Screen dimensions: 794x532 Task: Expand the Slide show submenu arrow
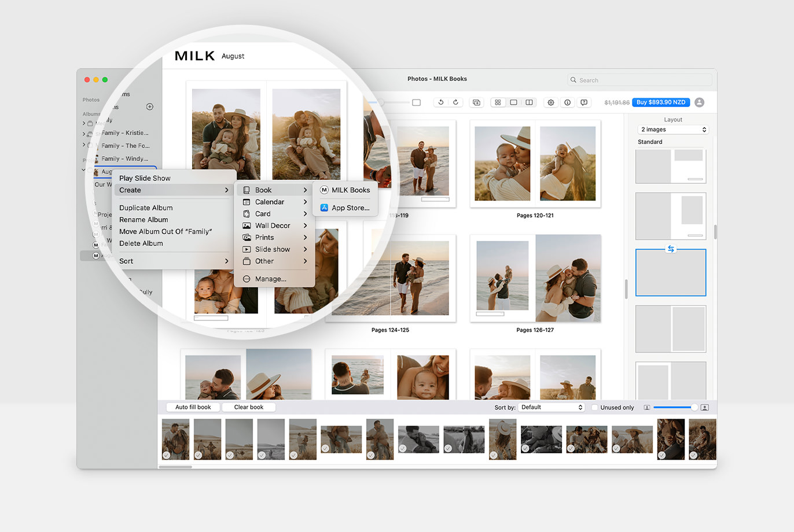click(305, 249)
